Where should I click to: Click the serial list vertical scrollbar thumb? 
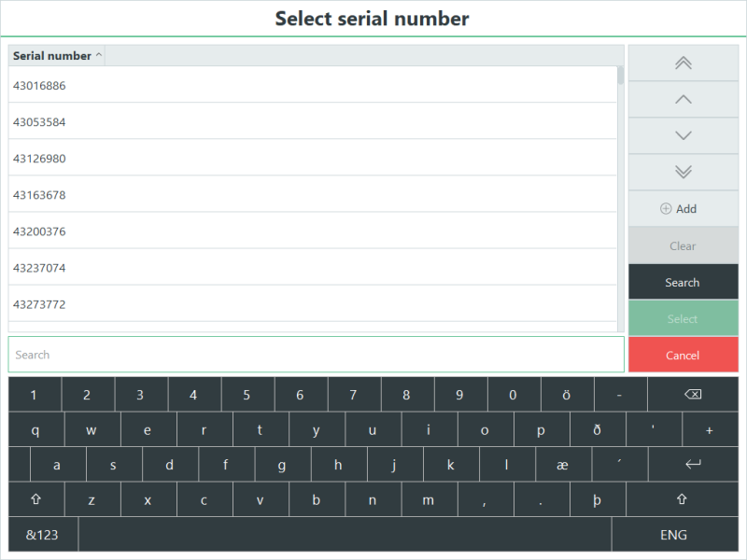(x=620, y=77)
